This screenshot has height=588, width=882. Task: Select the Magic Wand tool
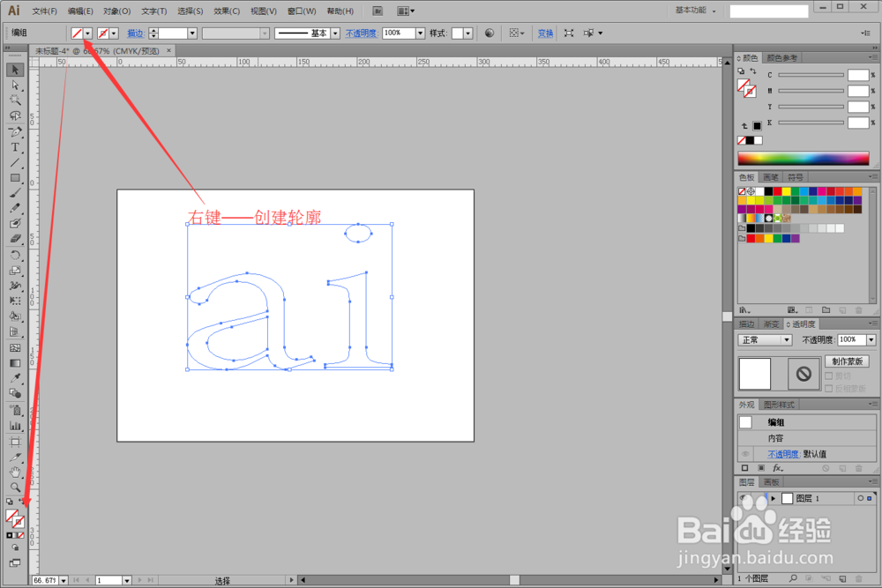[x=15, y=100]
